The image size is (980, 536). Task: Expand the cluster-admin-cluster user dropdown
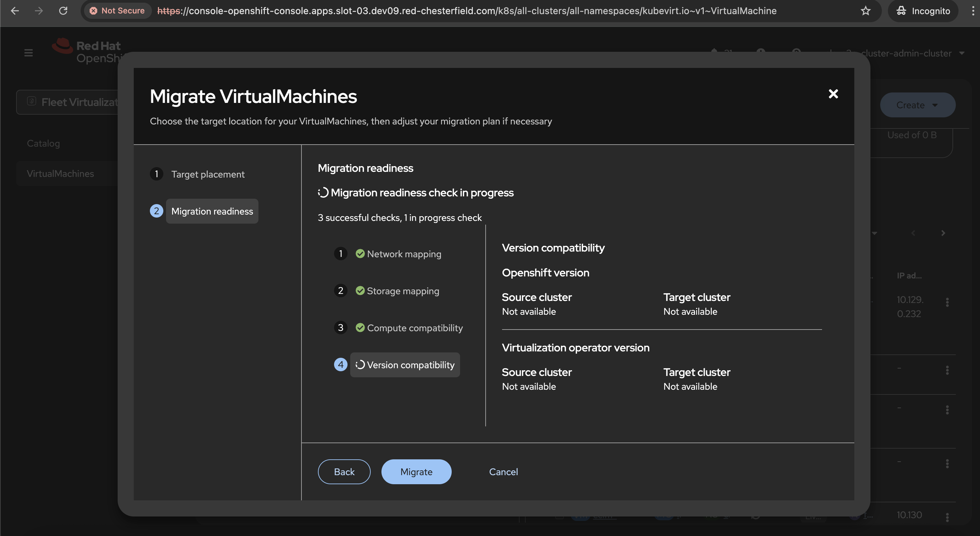click(x=912, y=53)
